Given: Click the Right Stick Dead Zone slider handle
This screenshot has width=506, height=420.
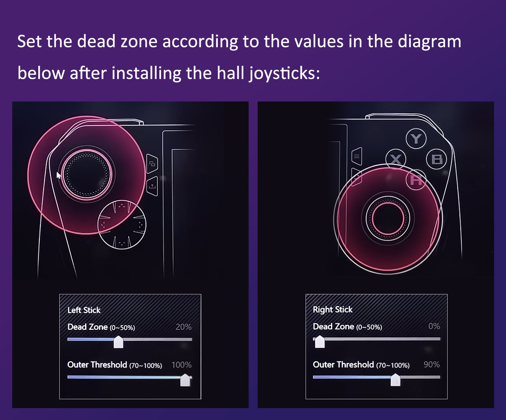Looking at the screenshot, I should click(x=320, y=341).
